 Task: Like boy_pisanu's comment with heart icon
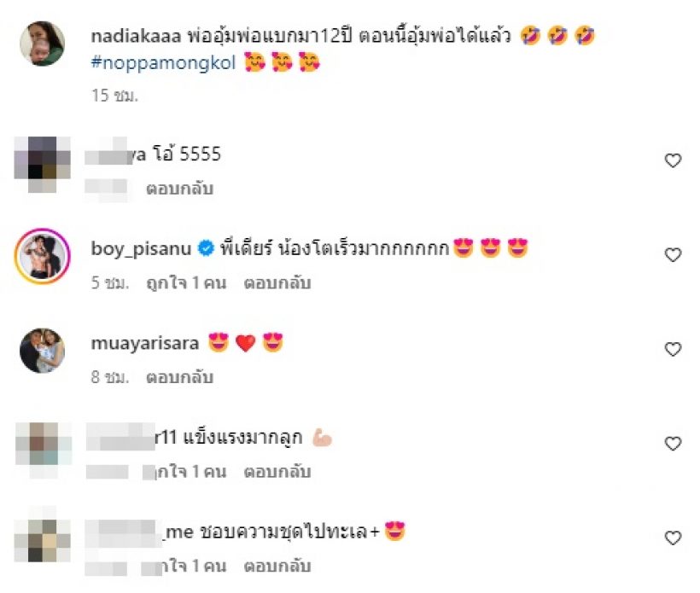673,254
